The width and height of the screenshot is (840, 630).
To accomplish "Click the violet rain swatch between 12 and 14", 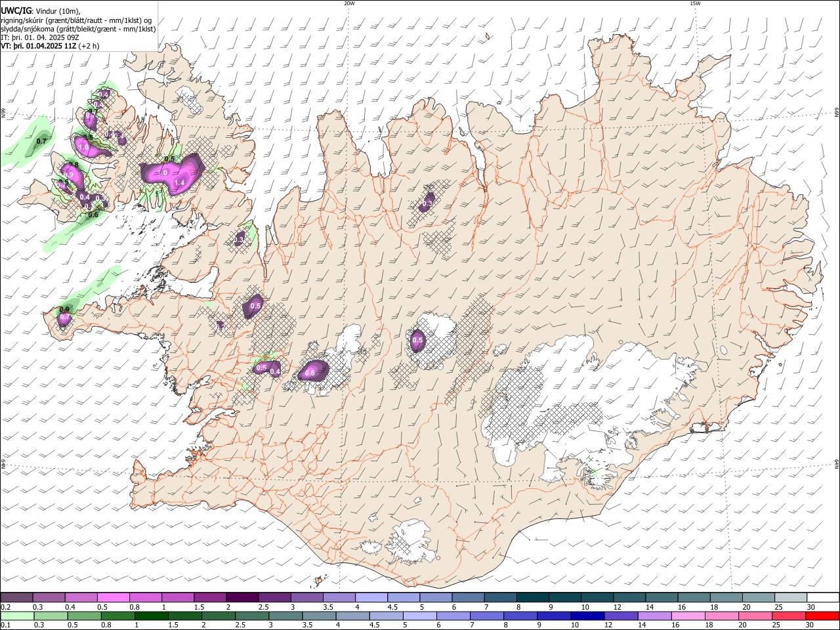I will point(621,616).
